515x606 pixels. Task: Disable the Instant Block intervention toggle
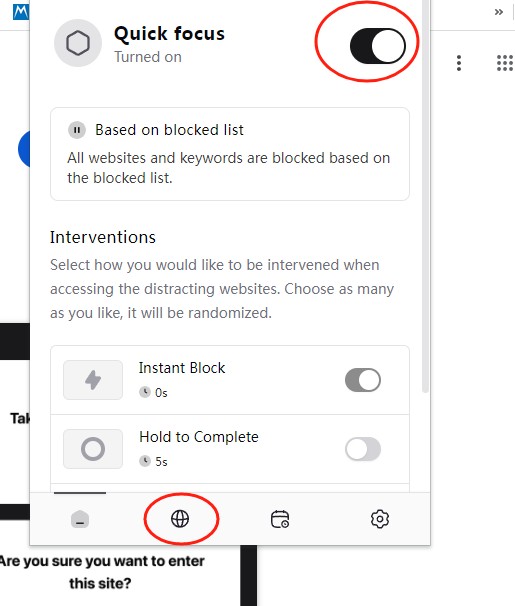(363, 380)
